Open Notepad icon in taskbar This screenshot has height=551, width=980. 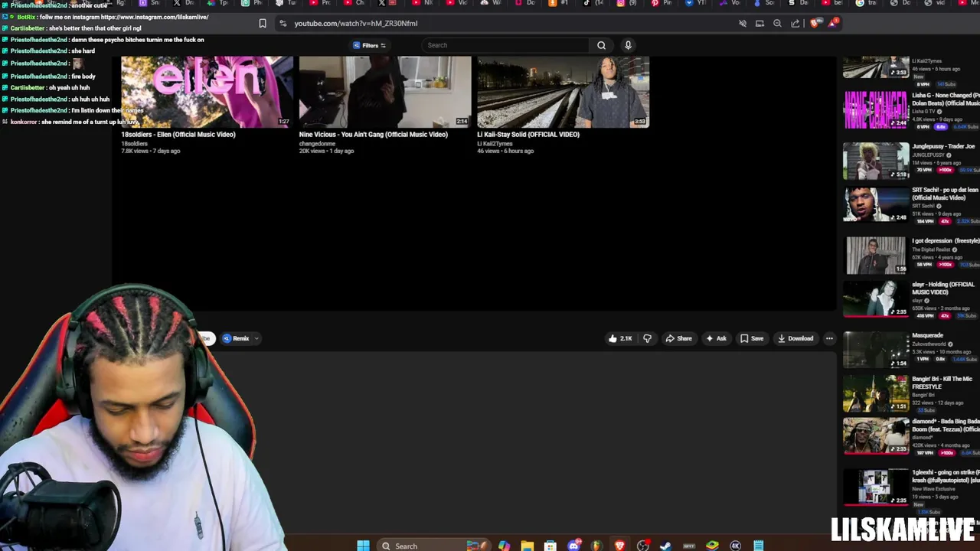point(758,546)
